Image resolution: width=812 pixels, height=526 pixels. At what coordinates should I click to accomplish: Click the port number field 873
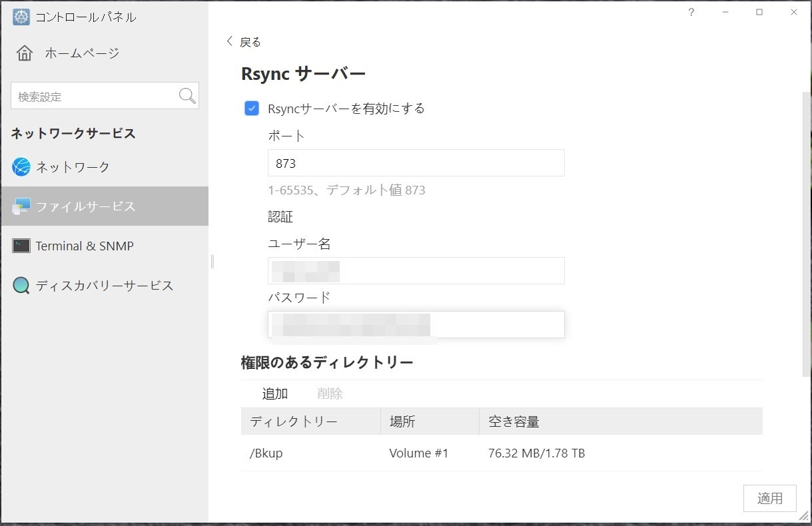point(416,163)
